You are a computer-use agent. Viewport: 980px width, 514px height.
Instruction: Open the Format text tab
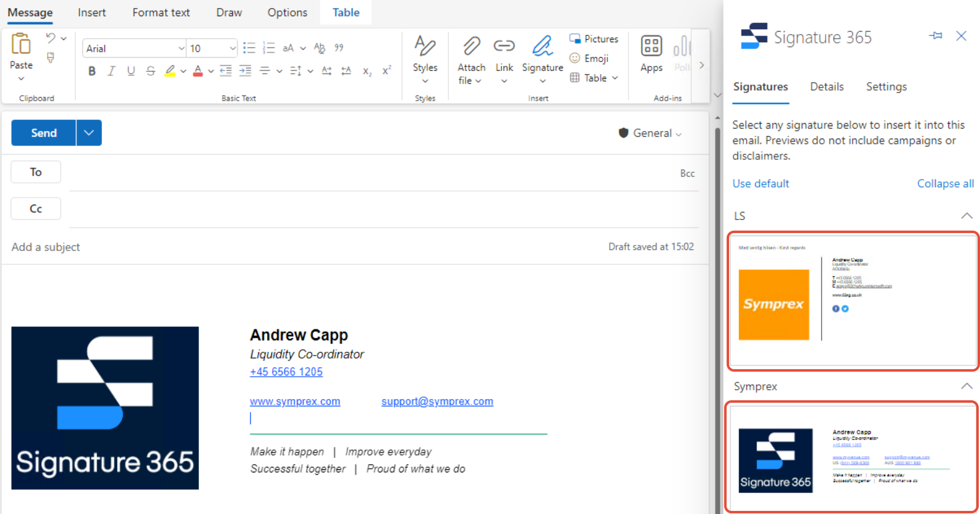click(x=161, y=12)
